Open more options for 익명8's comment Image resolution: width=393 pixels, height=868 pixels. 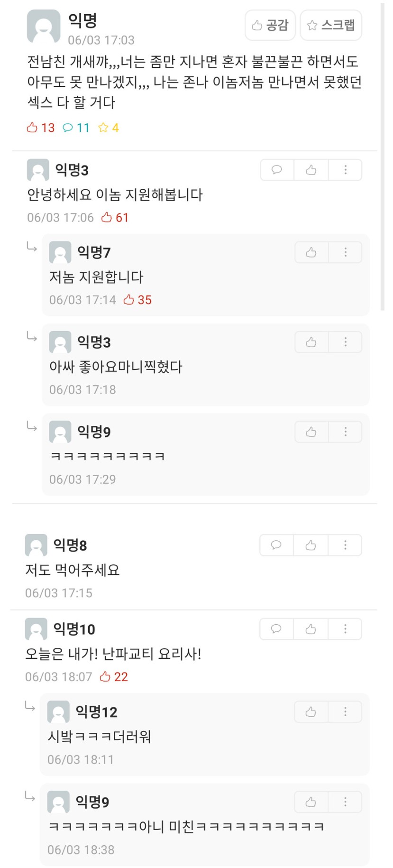[345, 545]
